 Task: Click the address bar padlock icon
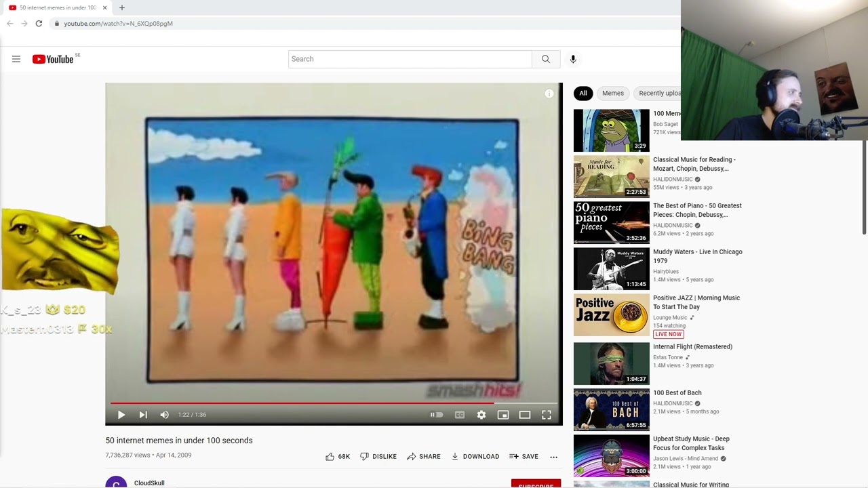pyautogui.click(x=57, y=24)
